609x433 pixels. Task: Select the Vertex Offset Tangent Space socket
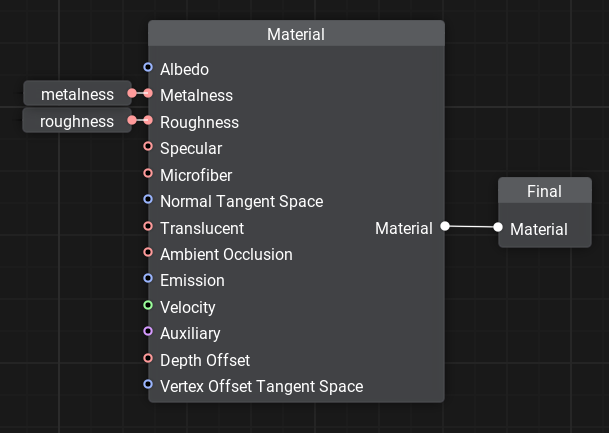tap(148, 385)
